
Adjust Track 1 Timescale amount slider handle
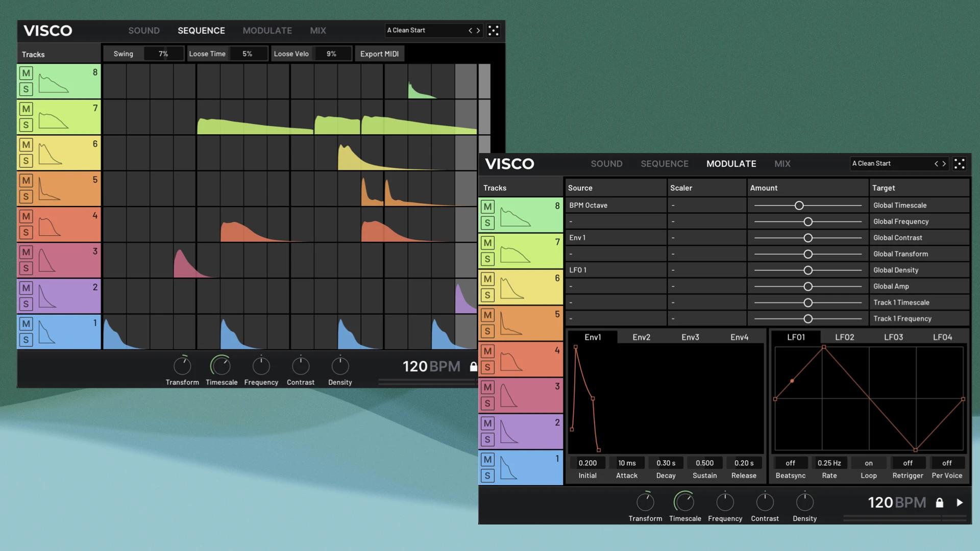[x=807, y=303]
